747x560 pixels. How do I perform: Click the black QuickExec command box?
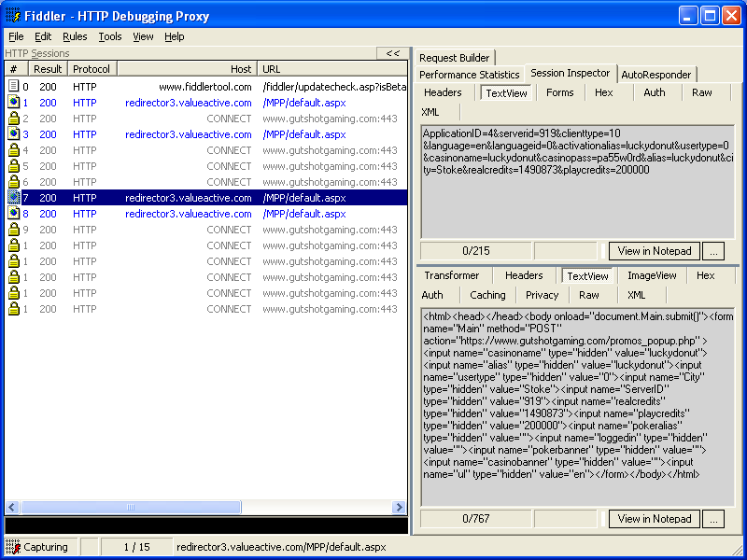[x=206, y=525]
